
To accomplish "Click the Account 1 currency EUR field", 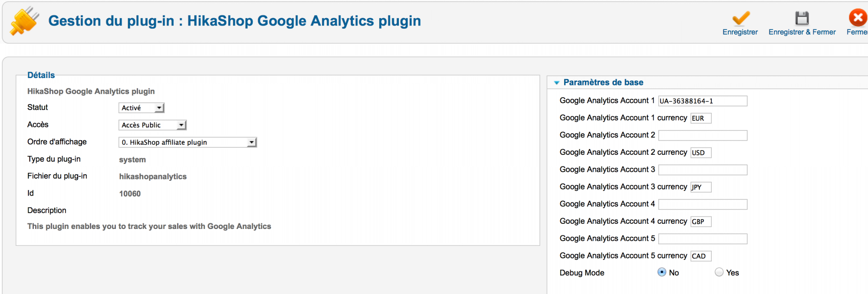I will point(701,118).
